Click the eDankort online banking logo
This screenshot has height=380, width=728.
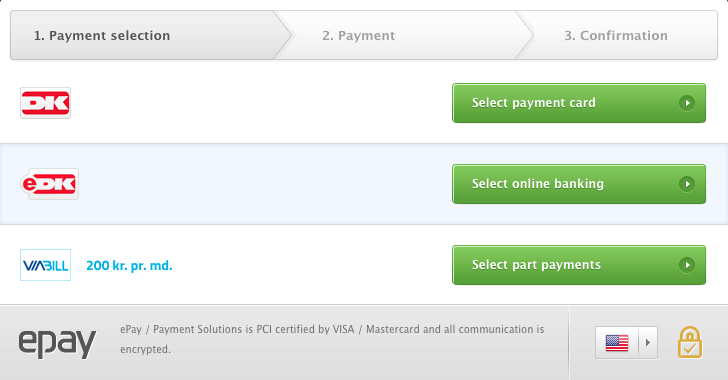point(50,184)
